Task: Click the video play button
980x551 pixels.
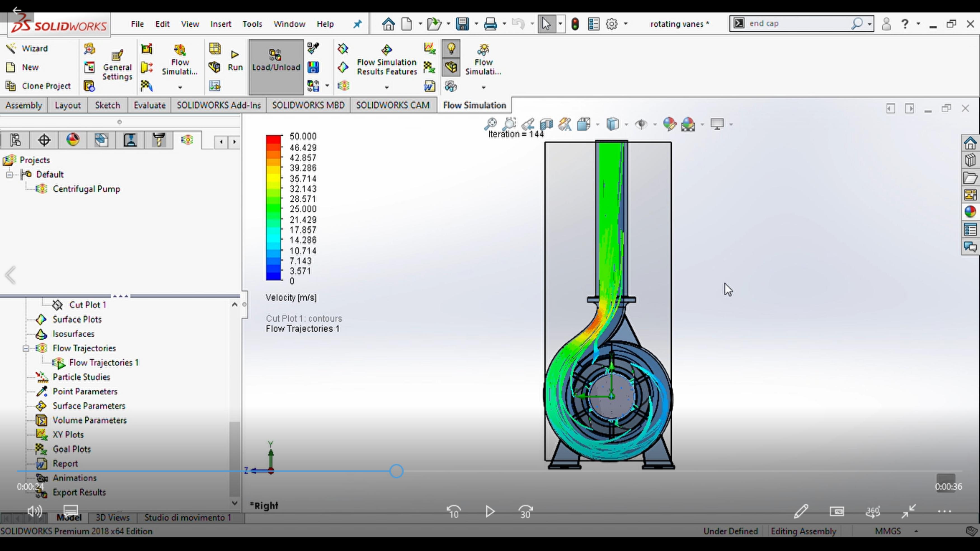Action: point(490,512)
